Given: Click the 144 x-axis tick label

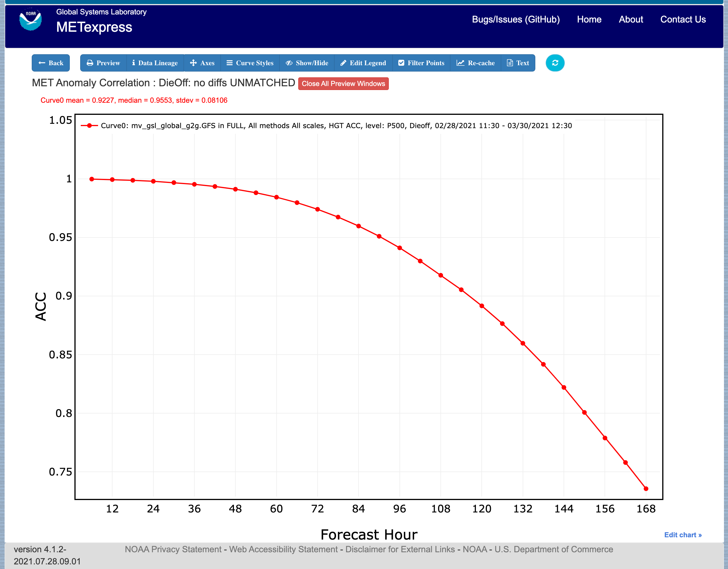Looking at the screenshot, I should [x=564, y=509].
